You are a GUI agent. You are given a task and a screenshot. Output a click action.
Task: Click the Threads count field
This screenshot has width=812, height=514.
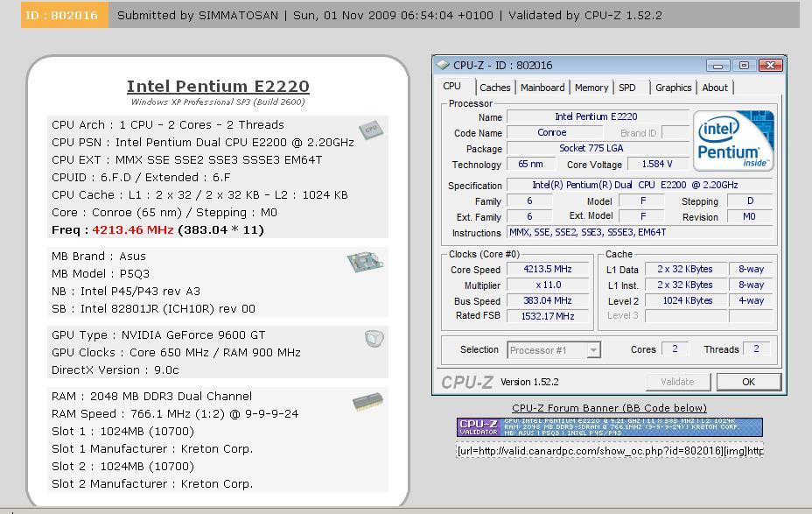(x=756, y=349)
